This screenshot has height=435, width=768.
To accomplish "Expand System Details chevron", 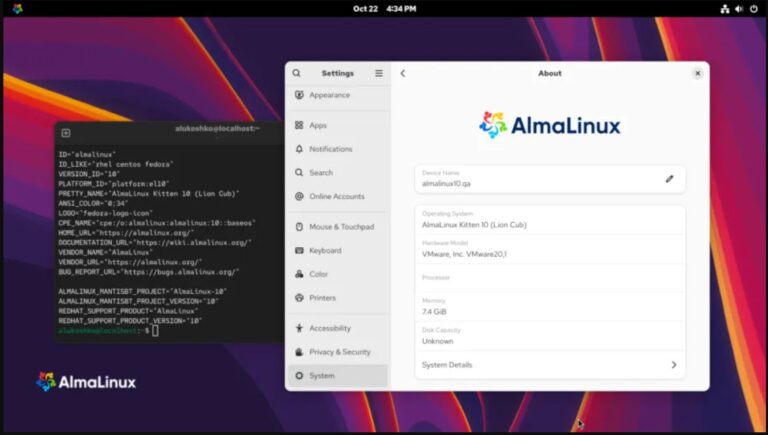I will click(674, 365).
